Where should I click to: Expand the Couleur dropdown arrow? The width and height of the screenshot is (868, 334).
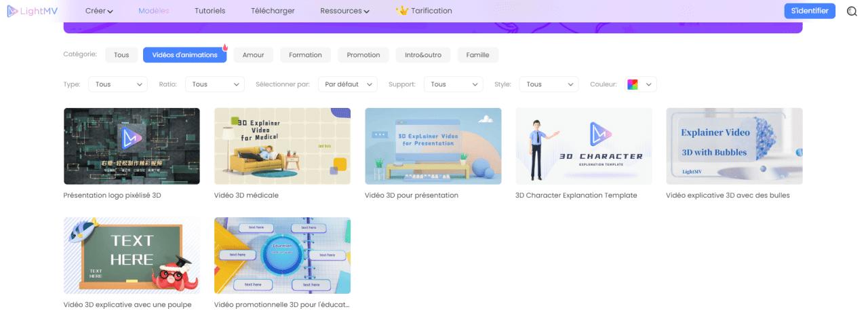coord(649,84)
